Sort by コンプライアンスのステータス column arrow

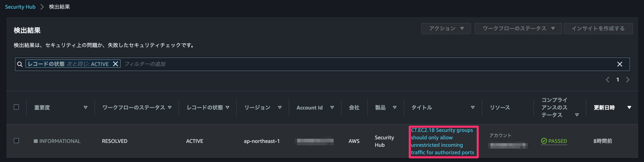coord(577,115)
